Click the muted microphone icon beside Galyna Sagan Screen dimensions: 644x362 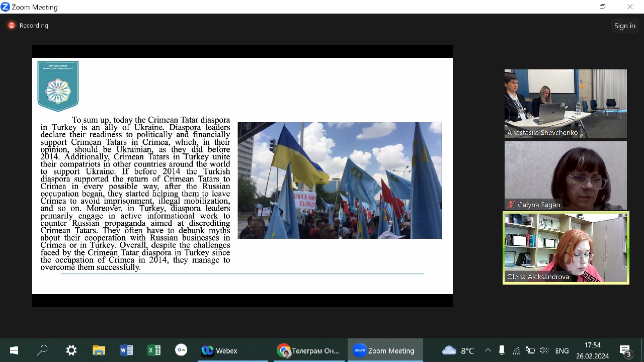point(511,205)
